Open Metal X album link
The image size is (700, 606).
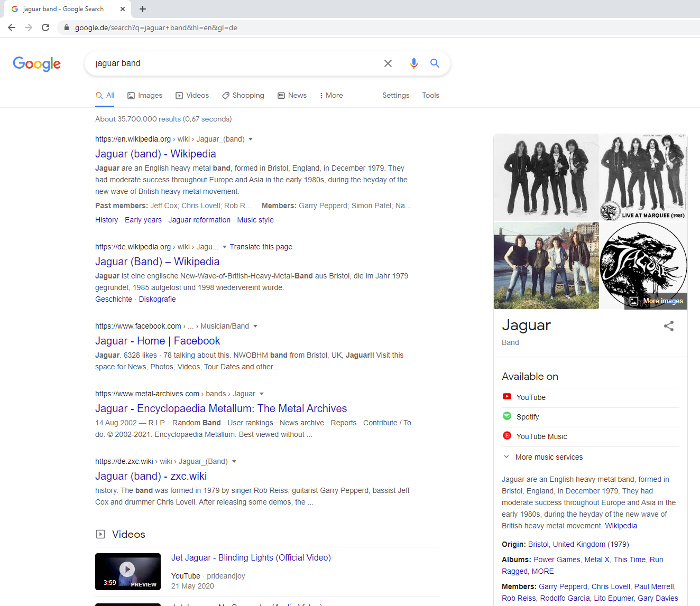coord(597,560)
